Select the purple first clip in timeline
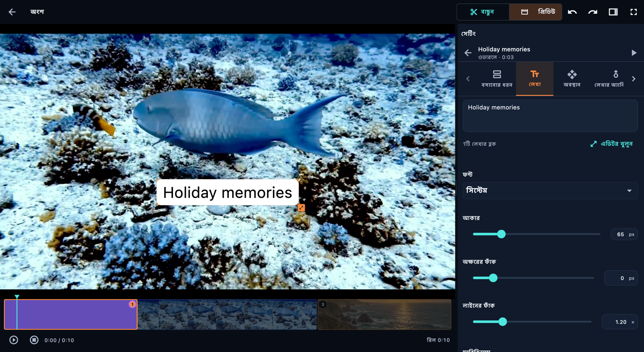Image resolution: width=644 pixels, height=352 pixels. pos(71,315)
